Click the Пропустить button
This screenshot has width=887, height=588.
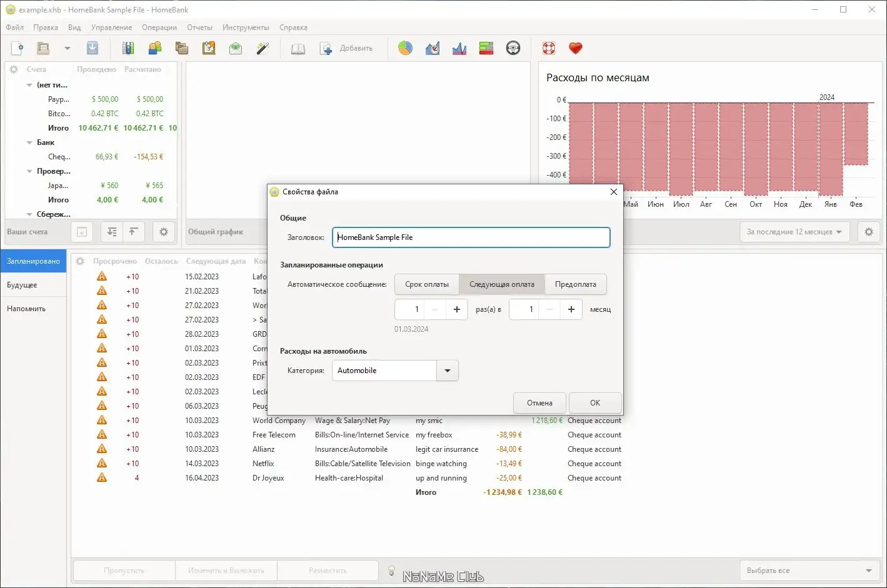[124, 571]
